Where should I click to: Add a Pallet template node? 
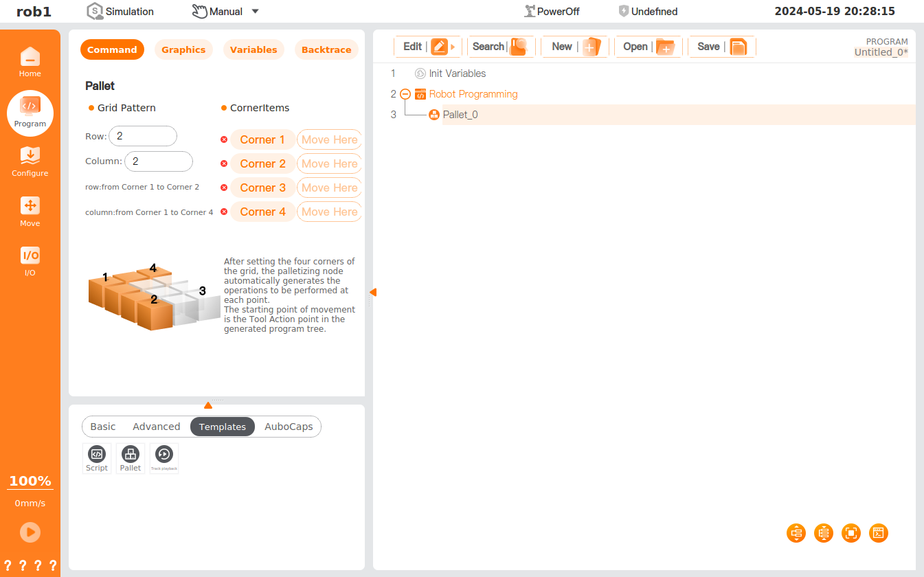point(130,458)
